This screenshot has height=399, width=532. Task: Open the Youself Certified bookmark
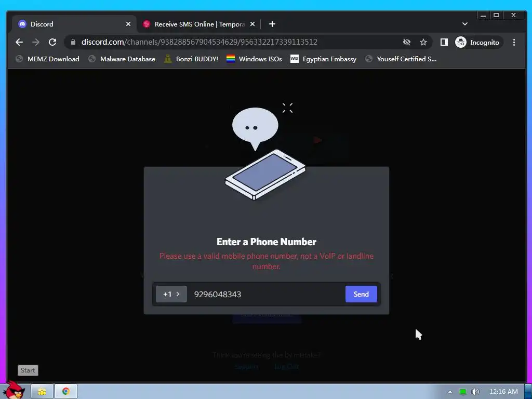tap(401, 59)
